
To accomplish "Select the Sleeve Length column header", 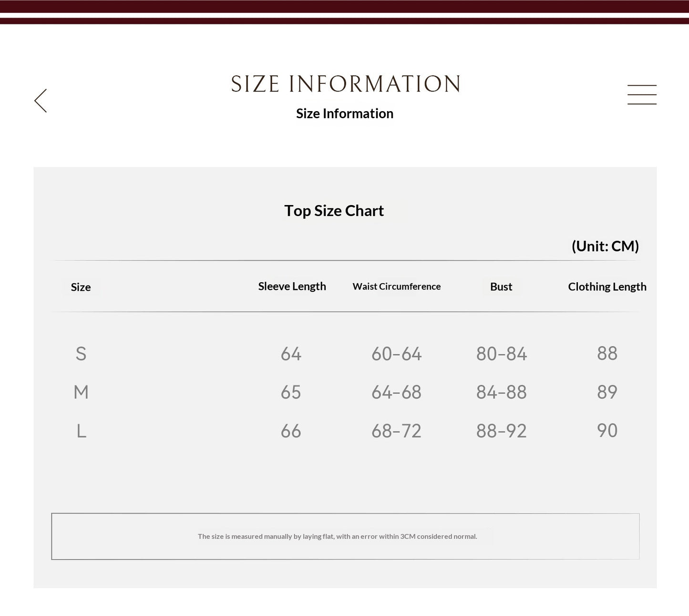I will (x=292, y=287).
